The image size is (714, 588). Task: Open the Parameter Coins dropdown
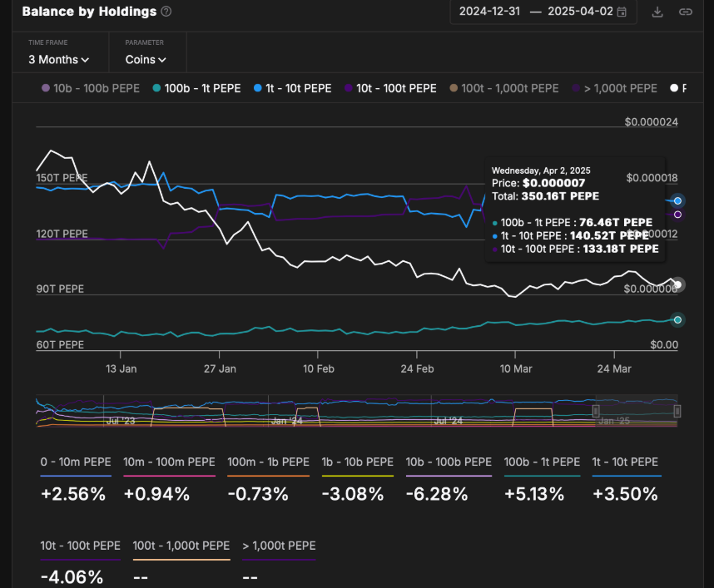(x=146, y=60)
